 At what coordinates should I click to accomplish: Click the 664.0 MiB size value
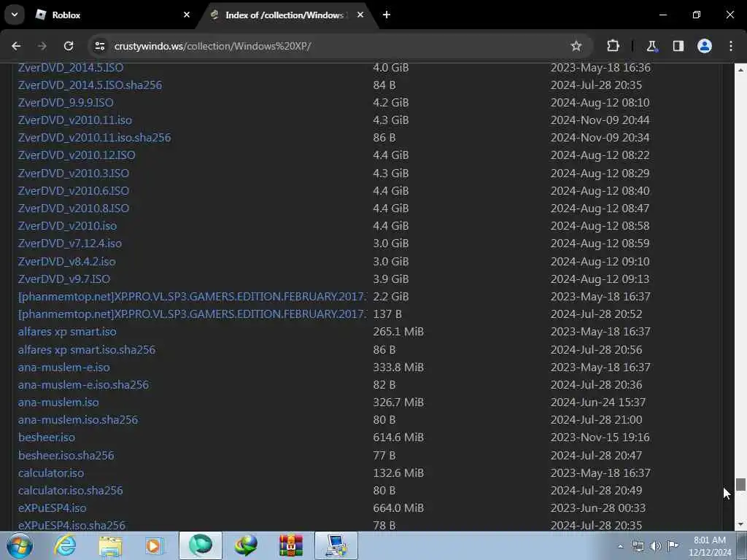point(398,507)
